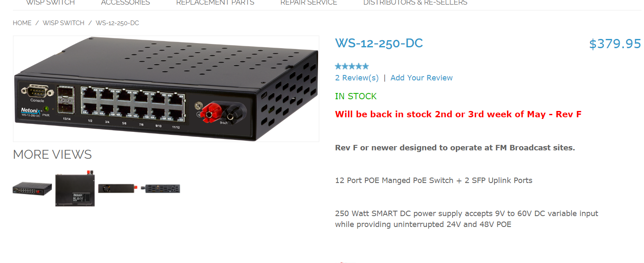This screenshot has width=644, height=263.
Task: Navigate to WISP SWITCH breadcrumb
Action: point(64,23)
